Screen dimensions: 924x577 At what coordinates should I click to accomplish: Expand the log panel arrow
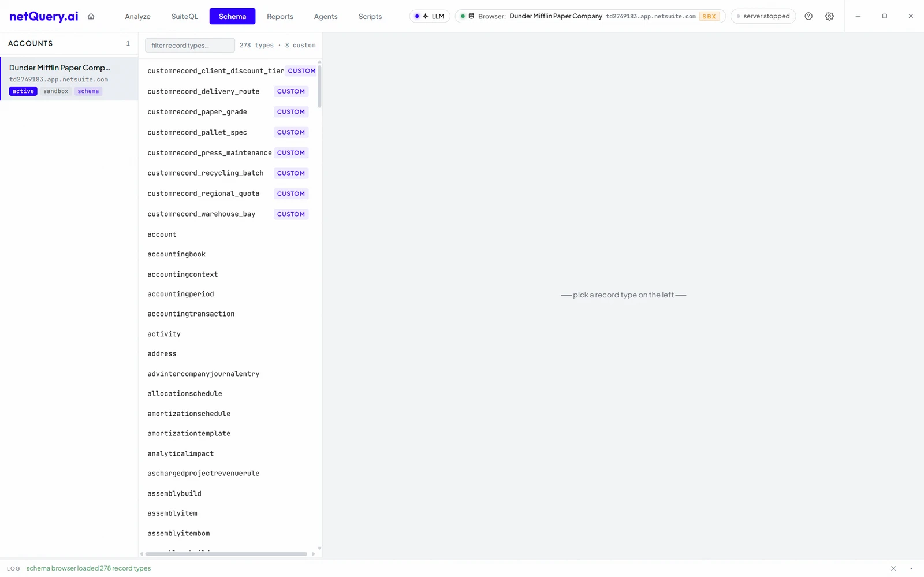(911, 568)
